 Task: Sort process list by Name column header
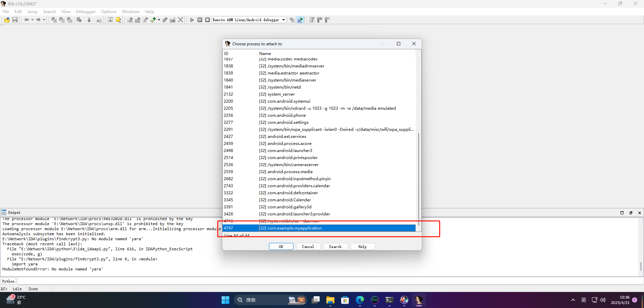click(336, 53)
